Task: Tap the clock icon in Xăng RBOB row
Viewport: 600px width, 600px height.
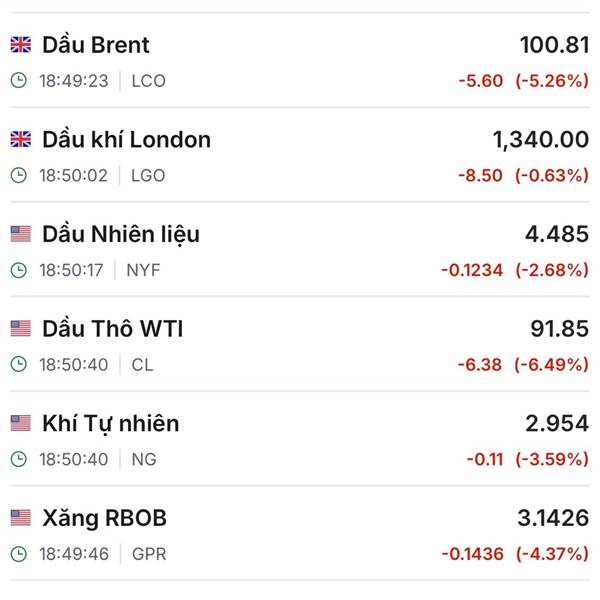Action: (x=19, y=554)
